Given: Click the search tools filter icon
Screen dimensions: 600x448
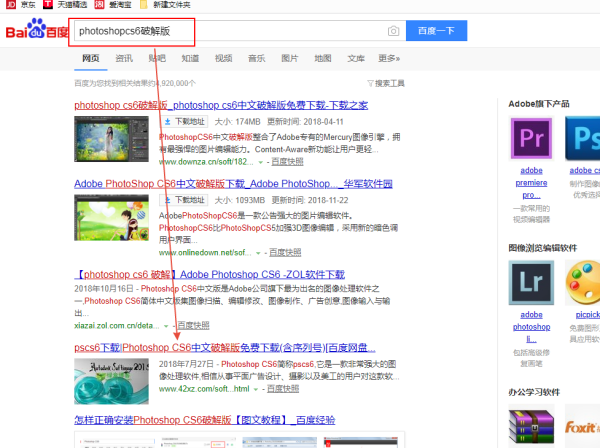Looking at the screenshot, I should [x=370, y=83].
